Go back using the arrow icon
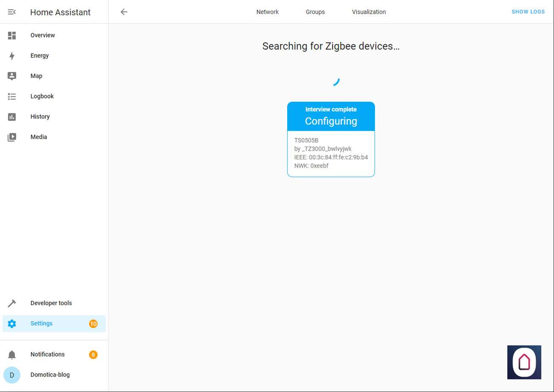The height and width of the screenshot is (392, 554). (x=124, y=12)
